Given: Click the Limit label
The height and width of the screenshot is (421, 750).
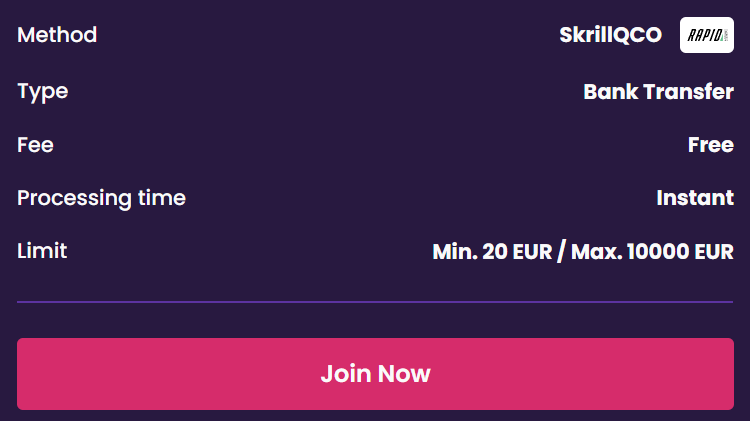Looking at the screenshot, I should click(x=42, y=251).
